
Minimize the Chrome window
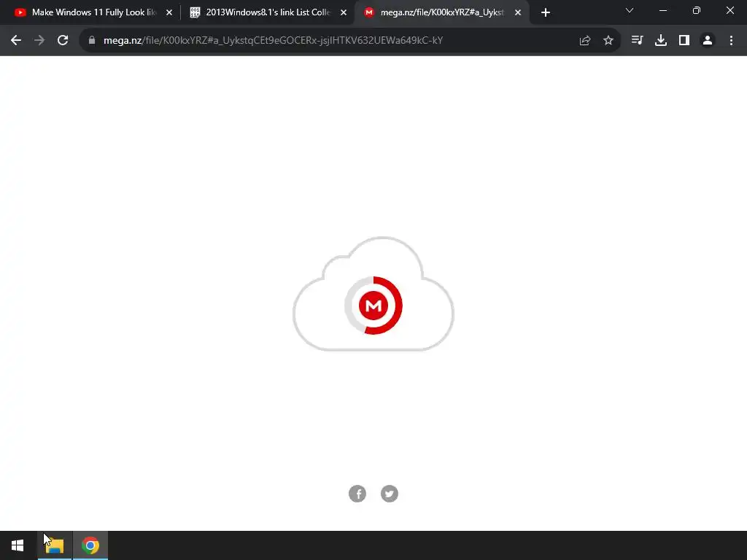pos(663,10)
